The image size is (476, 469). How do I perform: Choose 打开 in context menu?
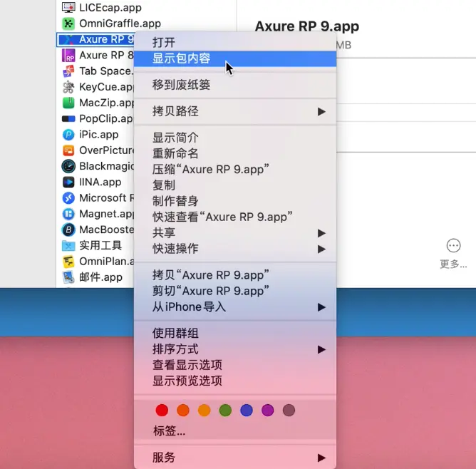point(235,43)
